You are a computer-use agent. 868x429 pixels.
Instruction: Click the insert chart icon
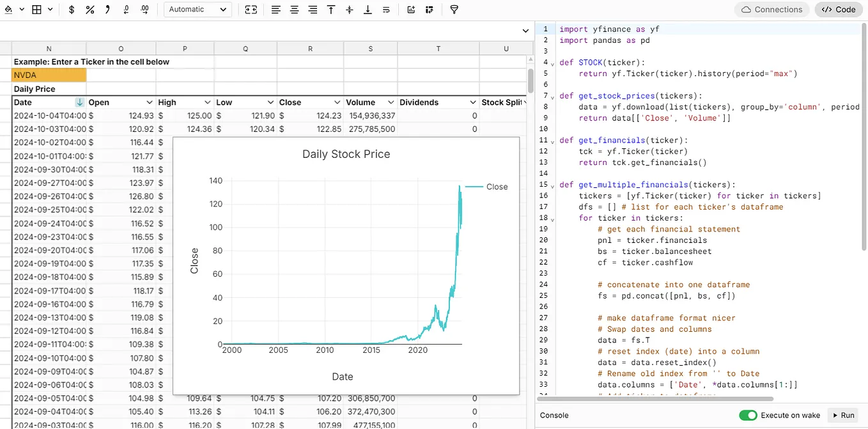click(x=410, y=10)
